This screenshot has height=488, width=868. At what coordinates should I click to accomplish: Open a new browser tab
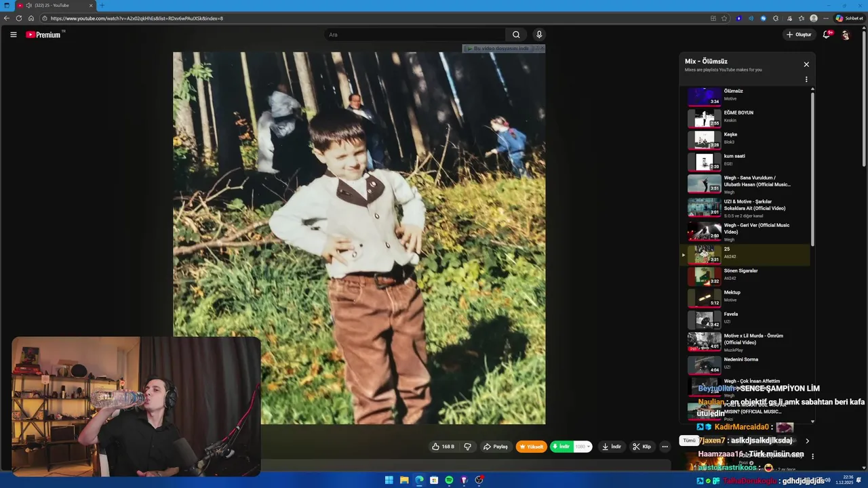coord(102,5)
